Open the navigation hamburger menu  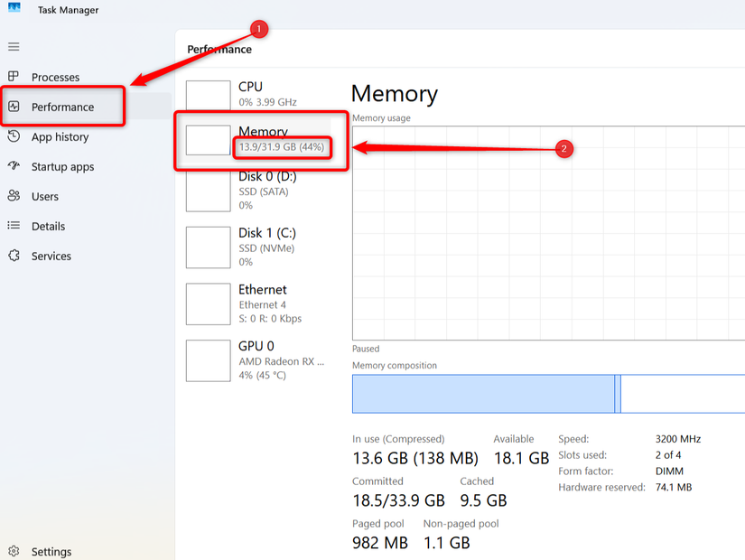coord(13,46)
